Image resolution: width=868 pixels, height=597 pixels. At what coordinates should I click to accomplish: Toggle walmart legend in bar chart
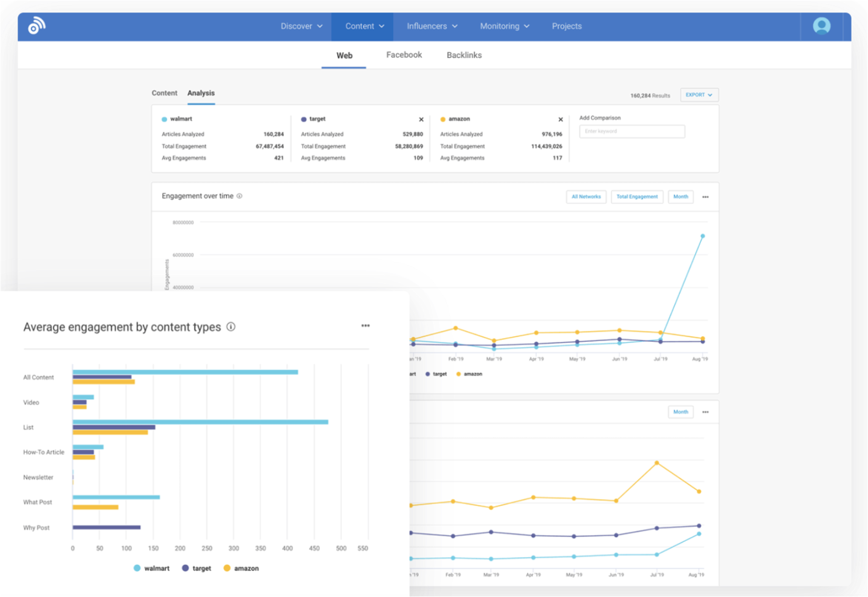pyautogui.click(x=151, y=569)
